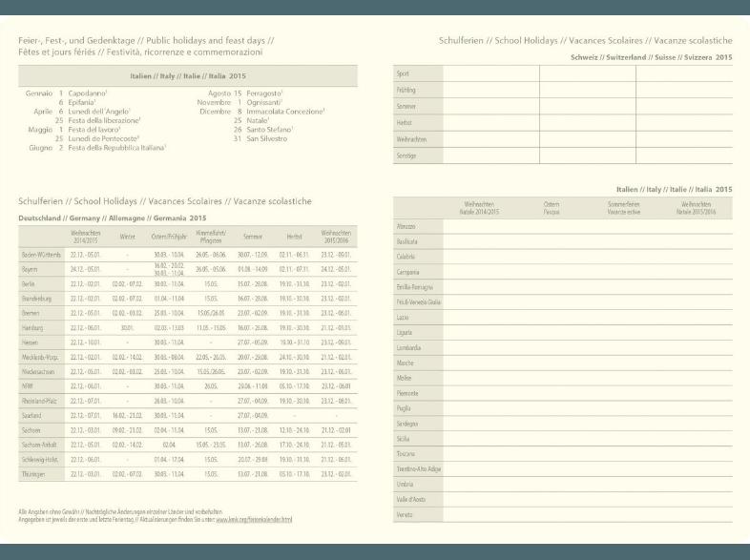Select the 'Lombardia' region row
This screenshot has height=560, width=750.
563,347
